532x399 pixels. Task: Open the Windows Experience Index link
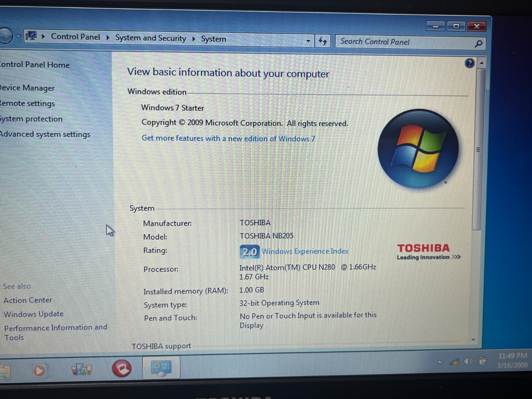pyautogui.click(x=305, y=251)
